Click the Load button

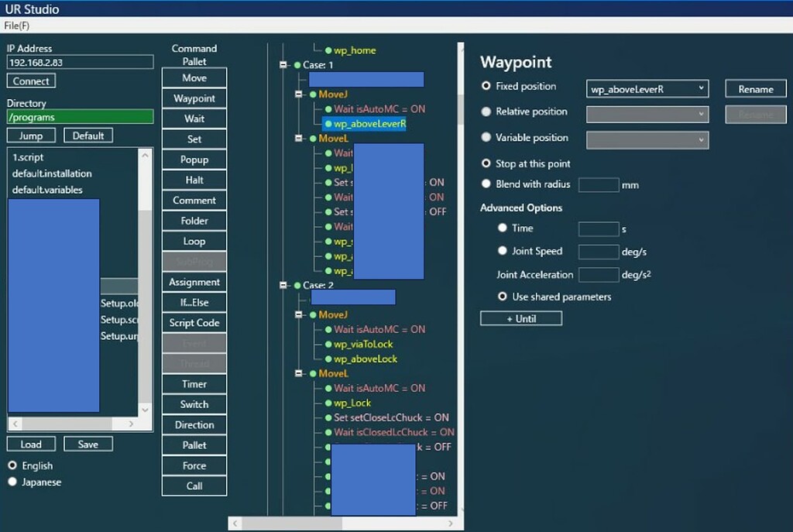pyautogui.click(x=31, y=444)
